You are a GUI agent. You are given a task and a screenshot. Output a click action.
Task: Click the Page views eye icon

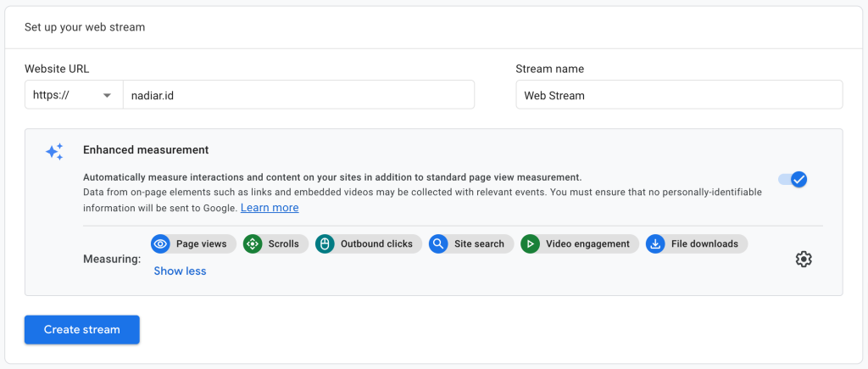coord(161,244)
